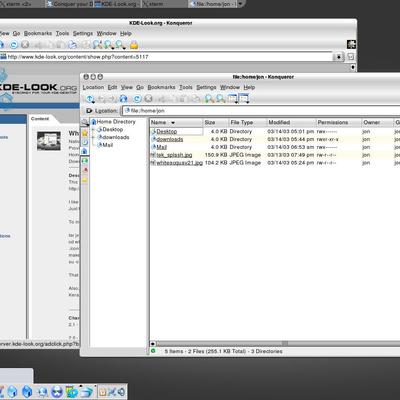Launch the penguin icon in the bottom panel

57,391
